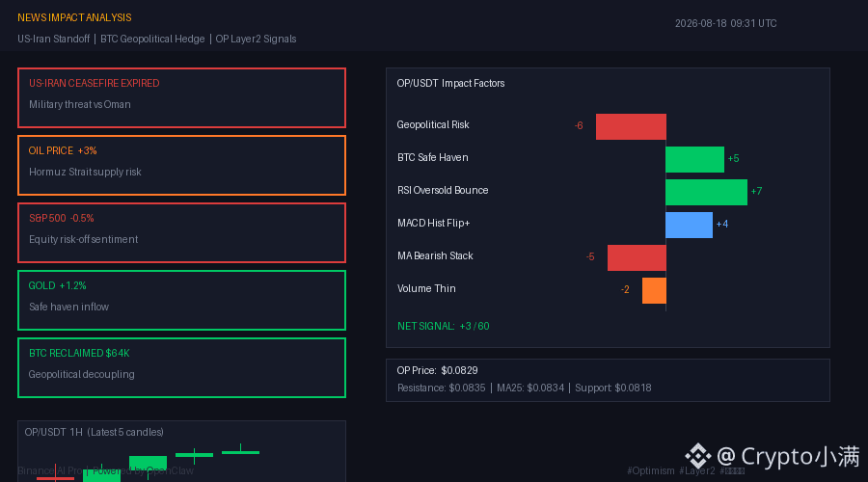The width and height of the screenshot is (868, 482).
Task: Open the US-IRAN CEASEFIRE EXPIRED card
Action: coord(181,98)
